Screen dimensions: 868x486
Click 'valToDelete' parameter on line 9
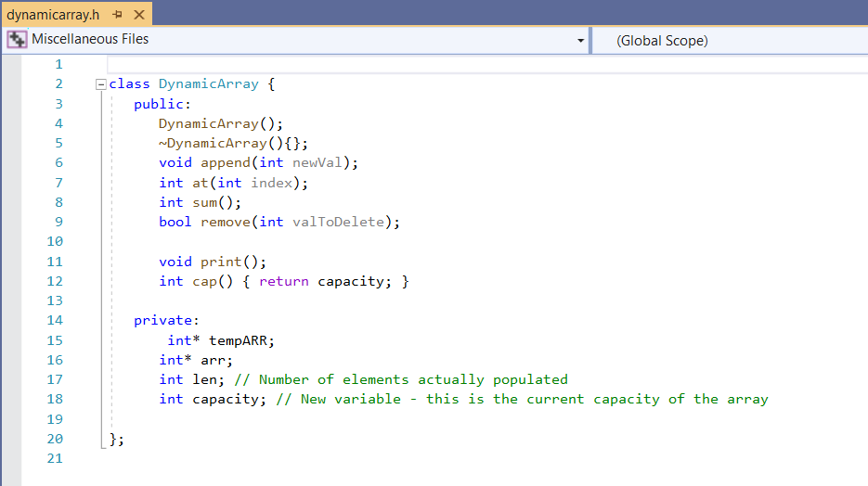click(x=338, y=222)
